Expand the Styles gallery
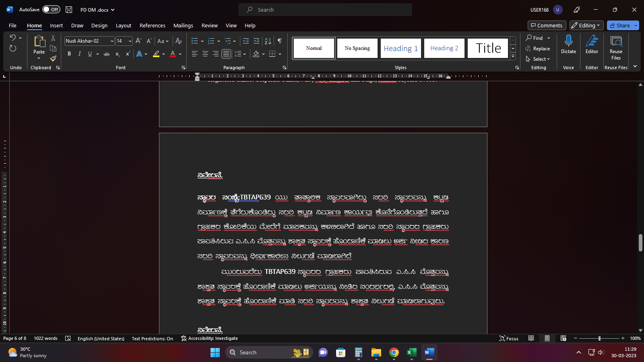Image resolution: width=644 pixels, height=362 pixels. pos(513,56)
